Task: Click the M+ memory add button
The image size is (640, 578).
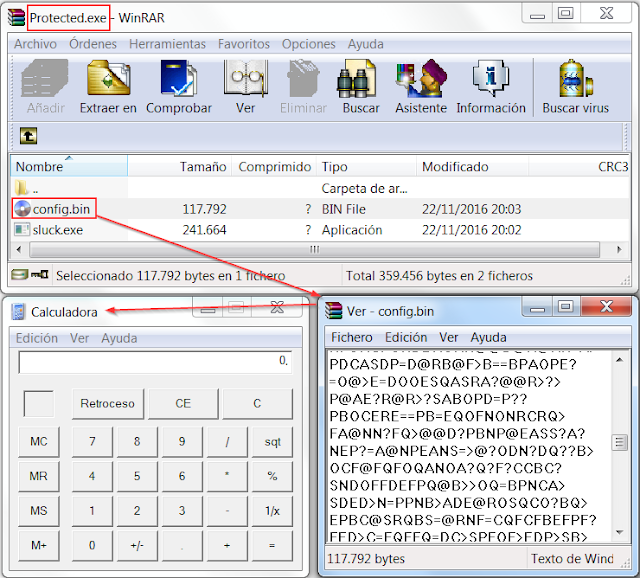Action: (39, 546)
